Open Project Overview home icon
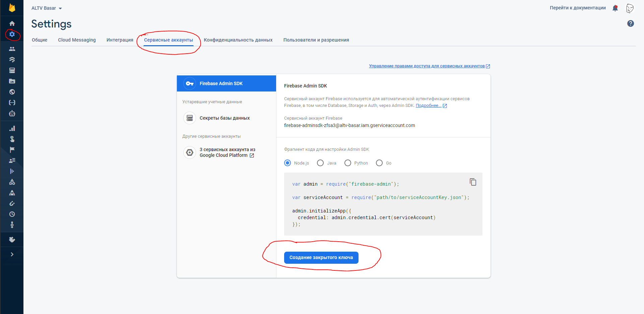The width and height of the screenshot is (644, 314). tap(12, 23)
